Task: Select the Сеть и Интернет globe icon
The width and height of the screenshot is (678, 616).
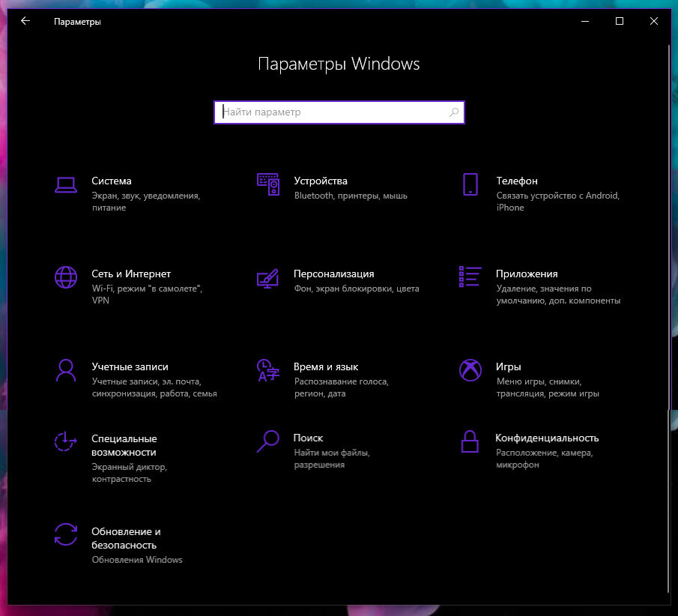Action: click(66, 277)
